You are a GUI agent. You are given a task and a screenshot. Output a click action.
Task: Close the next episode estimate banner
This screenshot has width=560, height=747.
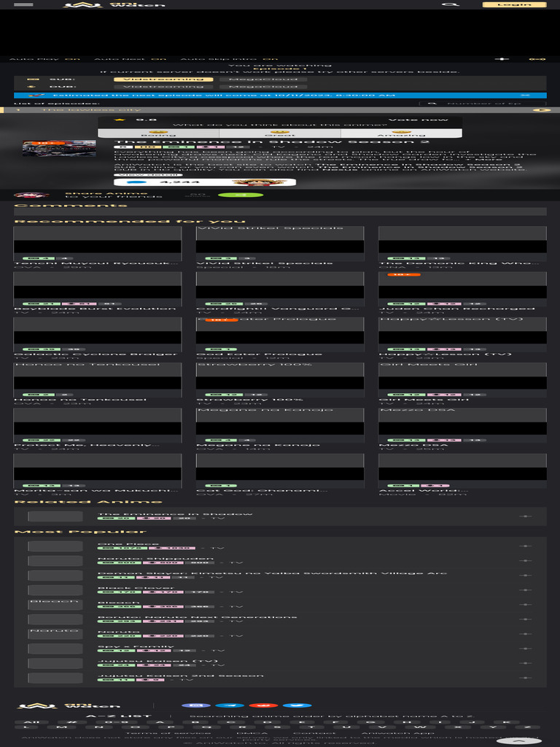click(x=525, y=95)
